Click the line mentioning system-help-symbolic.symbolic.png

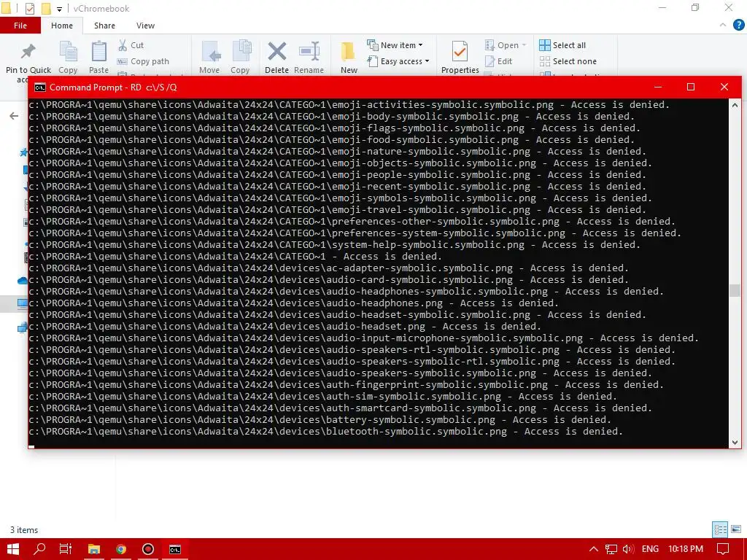[334, 245]
